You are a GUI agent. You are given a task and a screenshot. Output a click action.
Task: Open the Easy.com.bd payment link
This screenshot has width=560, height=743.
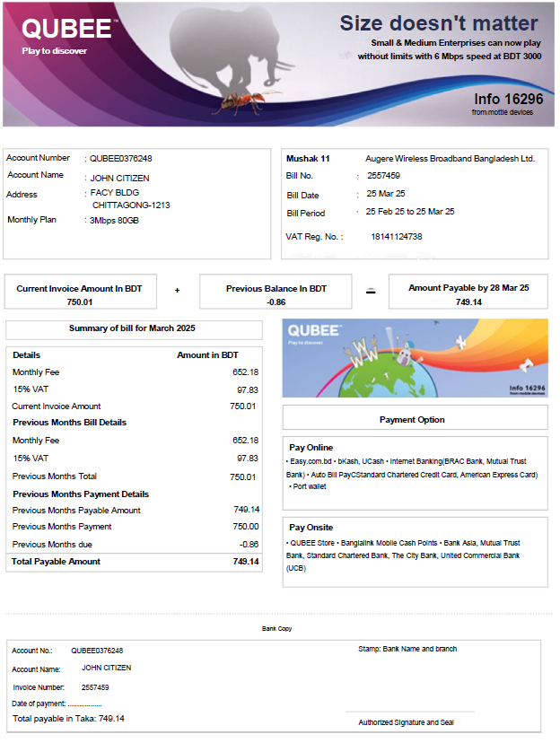pyautogui.click(x=311, y=460)
